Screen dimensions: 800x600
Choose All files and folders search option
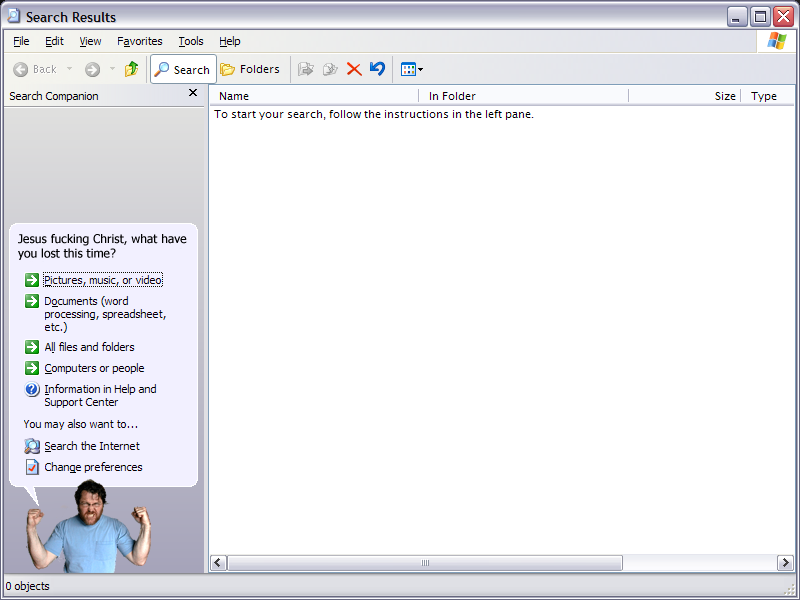89,347
